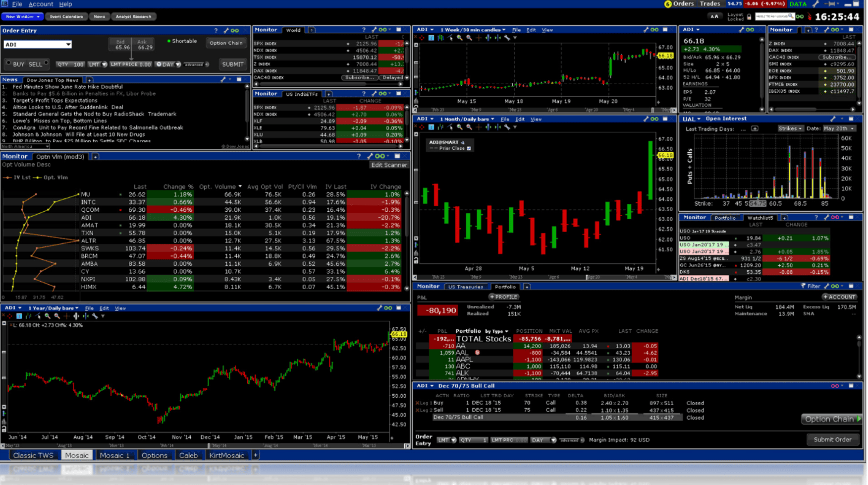Open the ADI symbol combo box in Order Entry

point(38,45)
